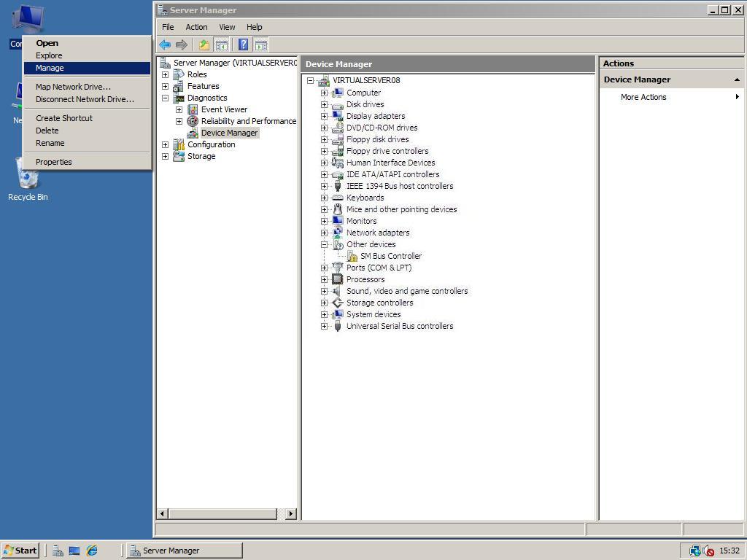Expand the Ports (COM & LPT) category
Image resolution: width=747 pixels, height=560 pixels.
tap(324, 268)
